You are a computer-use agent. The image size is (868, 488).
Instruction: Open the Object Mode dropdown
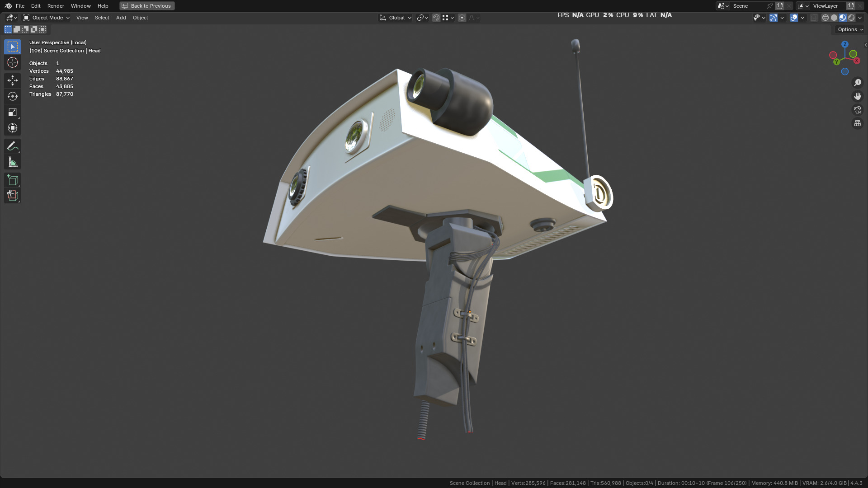coord(46,18)
